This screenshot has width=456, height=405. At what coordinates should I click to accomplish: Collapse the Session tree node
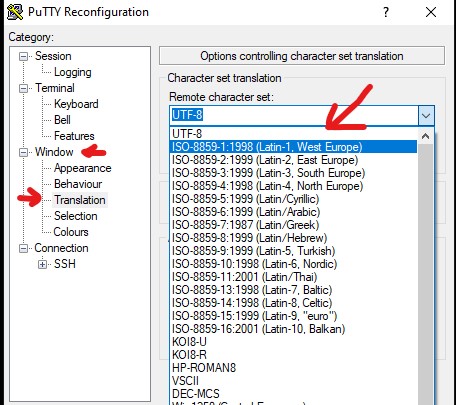(x=23, y=56)
